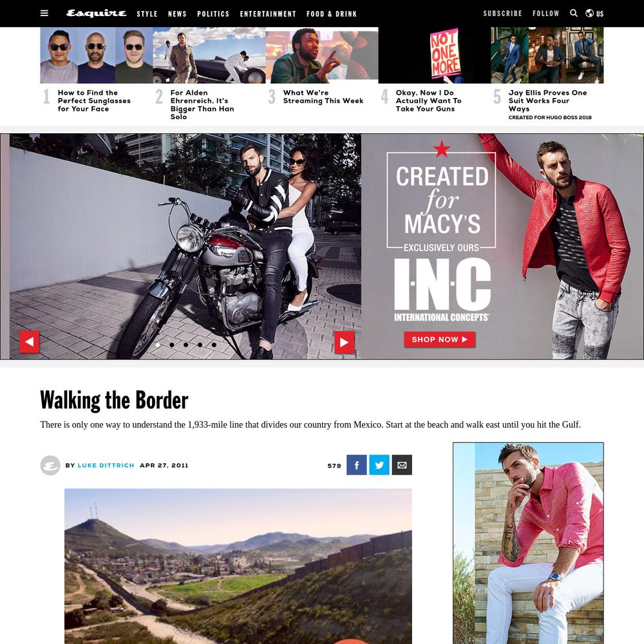Image resolution: width=644 pixels, height=644 pixels.
Task: Advance to next ad slide arrow
Action: click(x=344, y=342)
